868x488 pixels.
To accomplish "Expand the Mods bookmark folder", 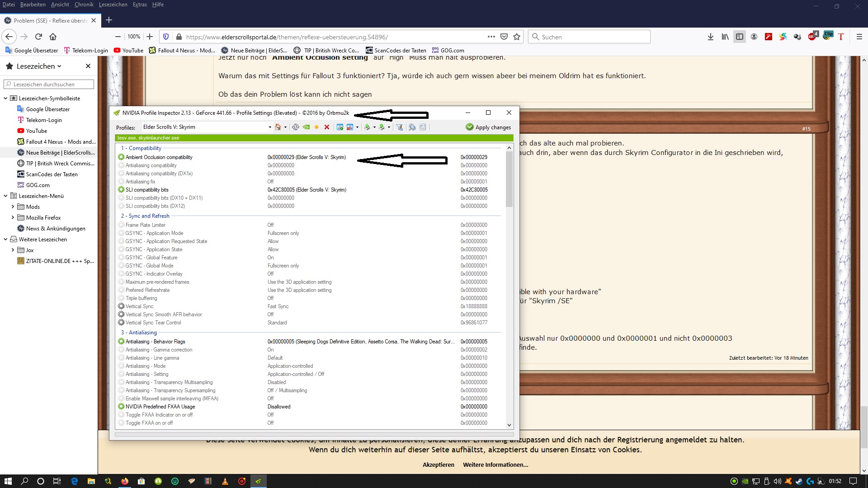I will pyautogui.click(x=13, y=206).
